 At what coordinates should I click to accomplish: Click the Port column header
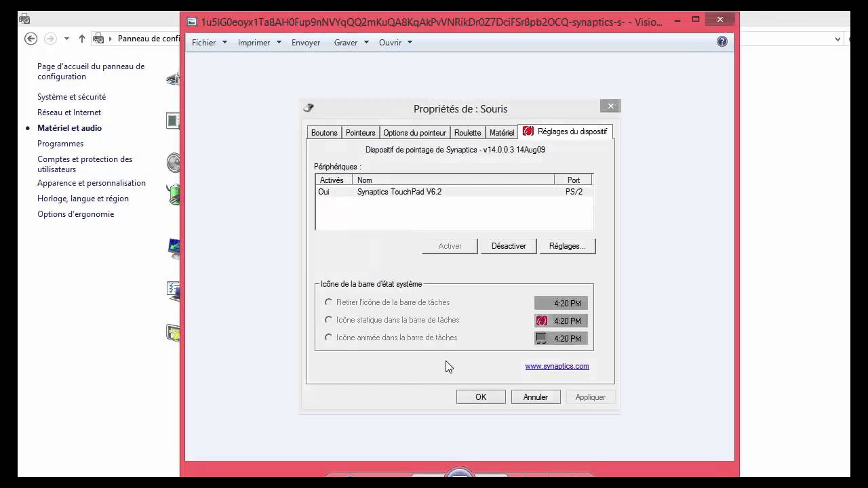(573, 180)
